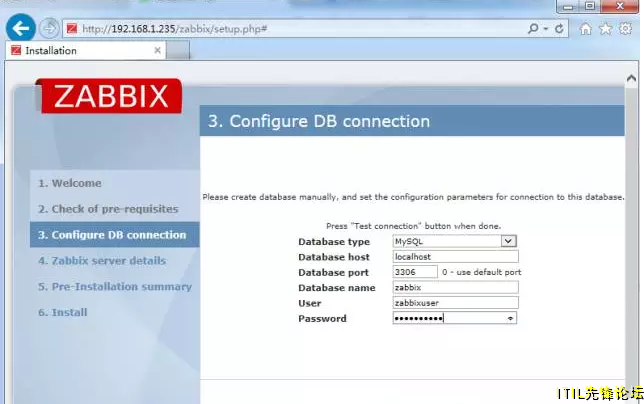The height and width of the screenshot is (404, 644).
Task: Maximize the browser window
Action: pyautogui.click(x=590, y=6)
